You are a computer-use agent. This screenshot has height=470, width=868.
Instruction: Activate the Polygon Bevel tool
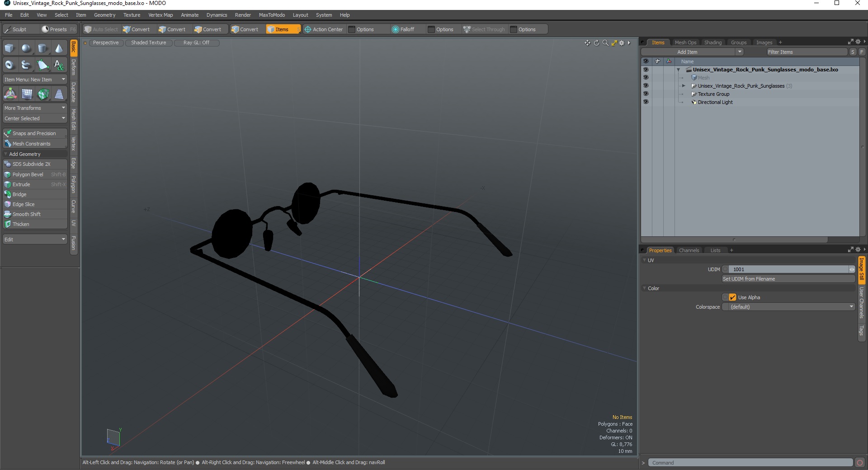click(35, 174)
